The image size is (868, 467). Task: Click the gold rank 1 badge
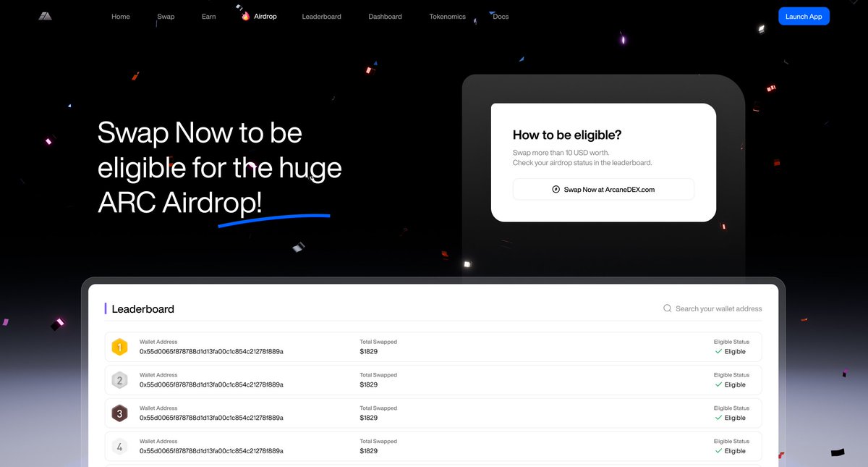pos(119,347)
